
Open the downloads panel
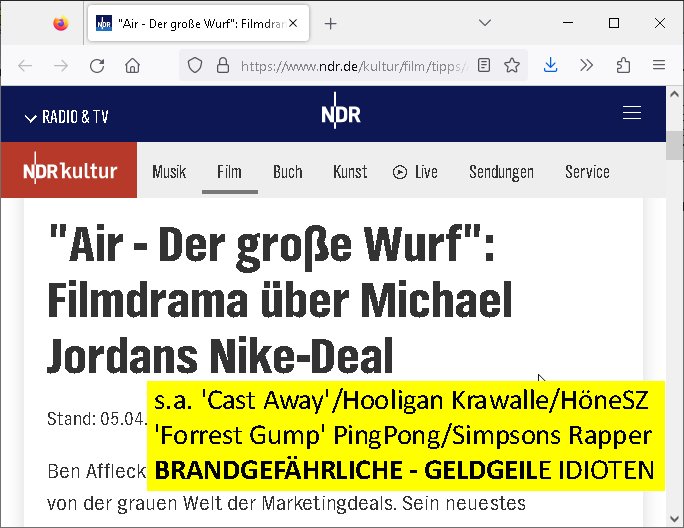tap(551, 65)
